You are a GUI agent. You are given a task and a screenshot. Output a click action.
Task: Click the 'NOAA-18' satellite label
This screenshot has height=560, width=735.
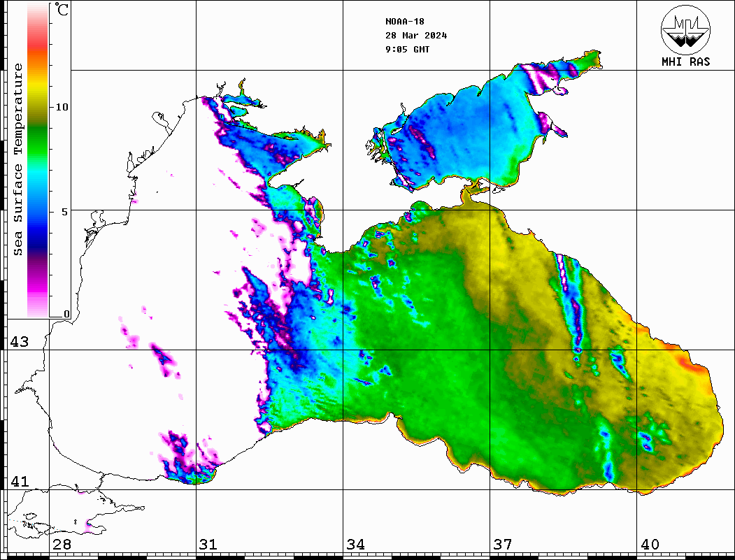tap(405, 22)
